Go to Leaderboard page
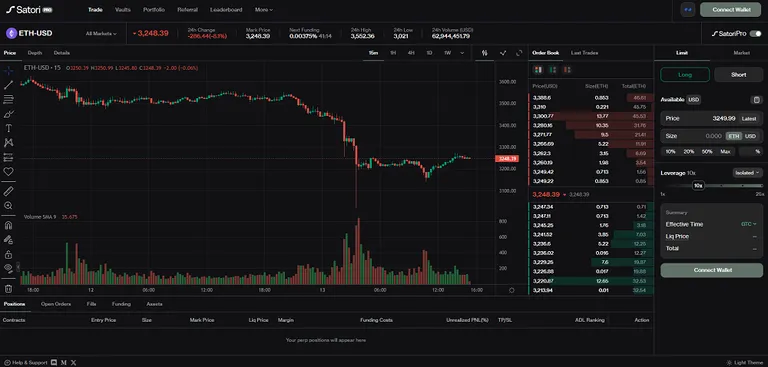 click(226, 9)
